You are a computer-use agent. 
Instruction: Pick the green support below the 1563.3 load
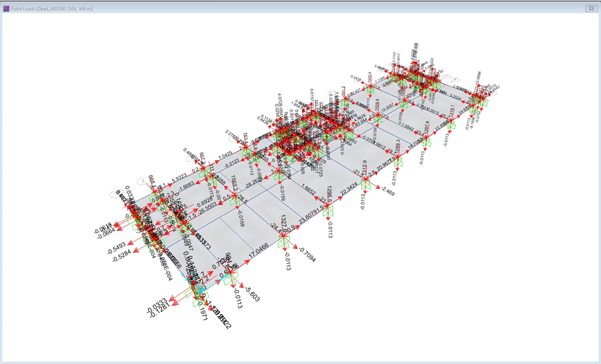click(x=236, y=200)
